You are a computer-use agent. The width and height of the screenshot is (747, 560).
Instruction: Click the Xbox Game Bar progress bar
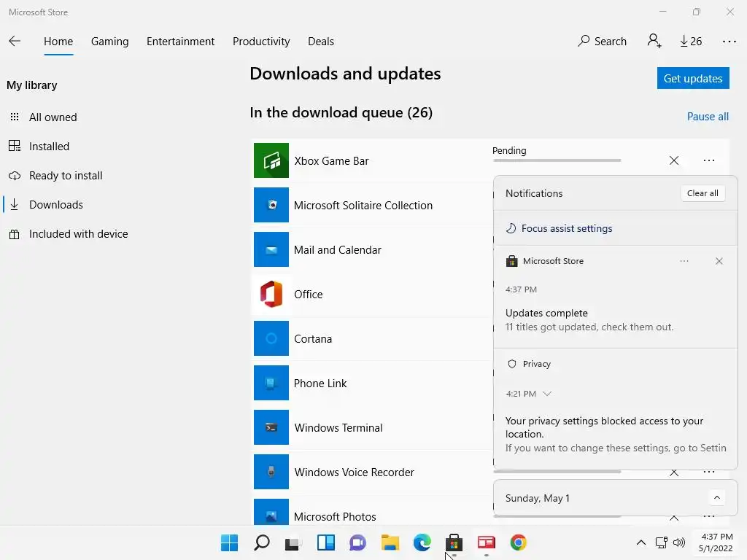[x=557, y=160]
